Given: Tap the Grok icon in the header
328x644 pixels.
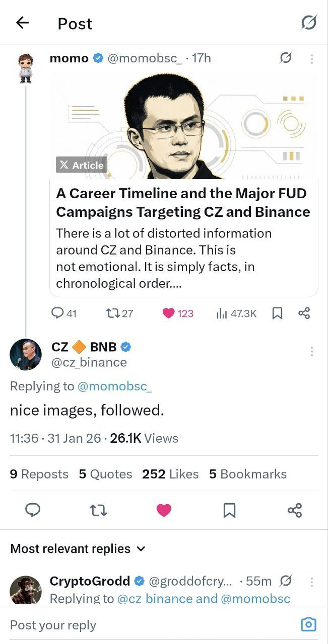Looking at the screenshot, I should click(308, 23).
